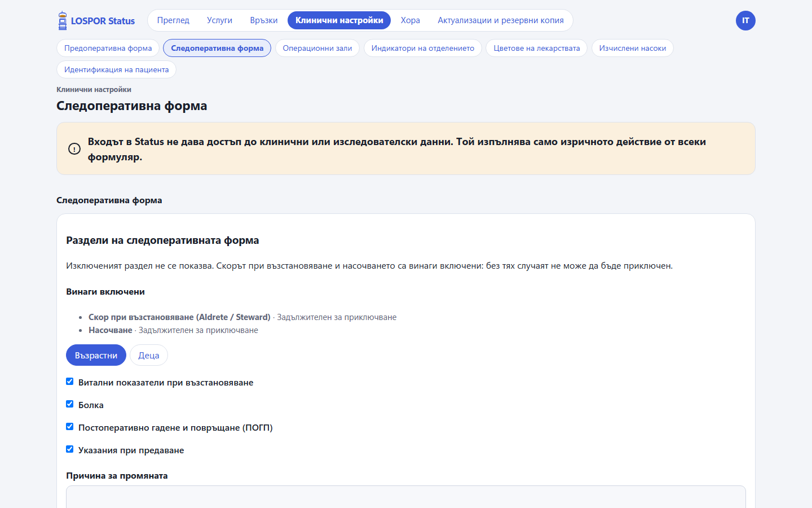Go to the Услуги nav tab
The height and width of the screenshot is (508, 812).
(x=219, y=20)
